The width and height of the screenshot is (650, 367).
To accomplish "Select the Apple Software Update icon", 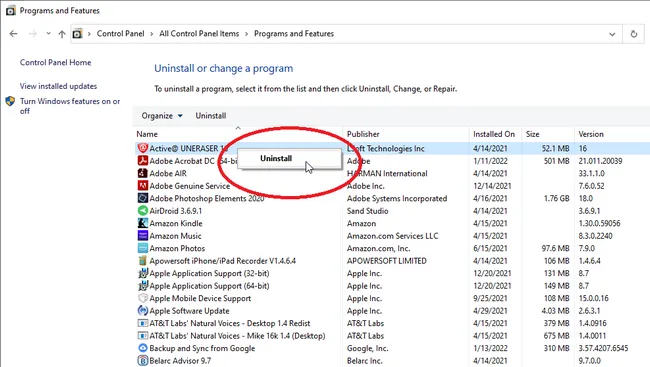I will point(143,311).
